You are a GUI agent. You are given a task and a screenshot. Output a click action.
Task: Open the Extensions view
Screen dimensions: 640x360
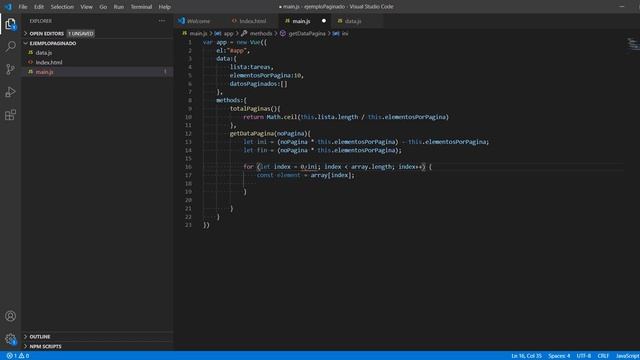(10, 115)
